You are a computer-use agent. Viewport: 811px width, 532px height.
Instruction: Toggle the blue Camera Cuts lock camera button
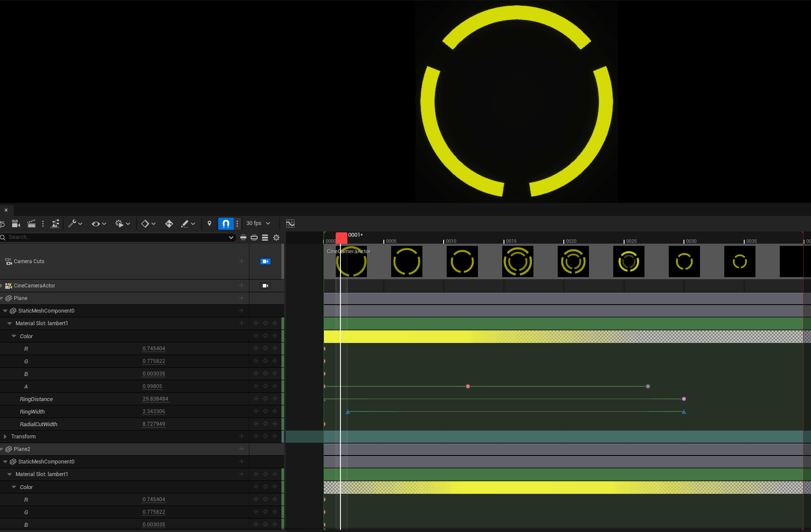pyautogui.click(x=265, y=261)
